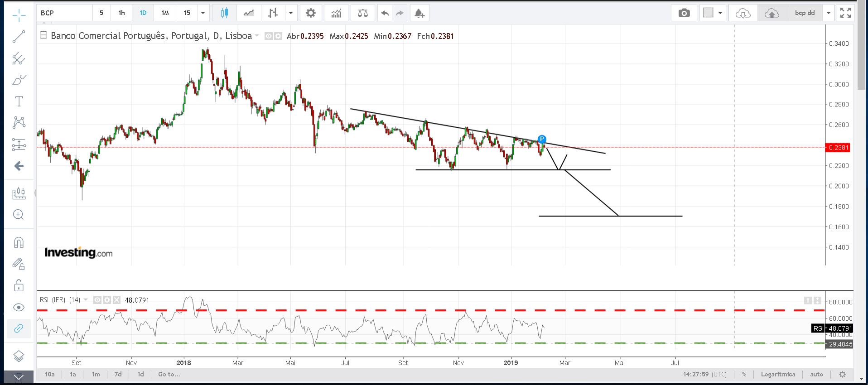Open bottom bar chart settings gear

[842, 375]
